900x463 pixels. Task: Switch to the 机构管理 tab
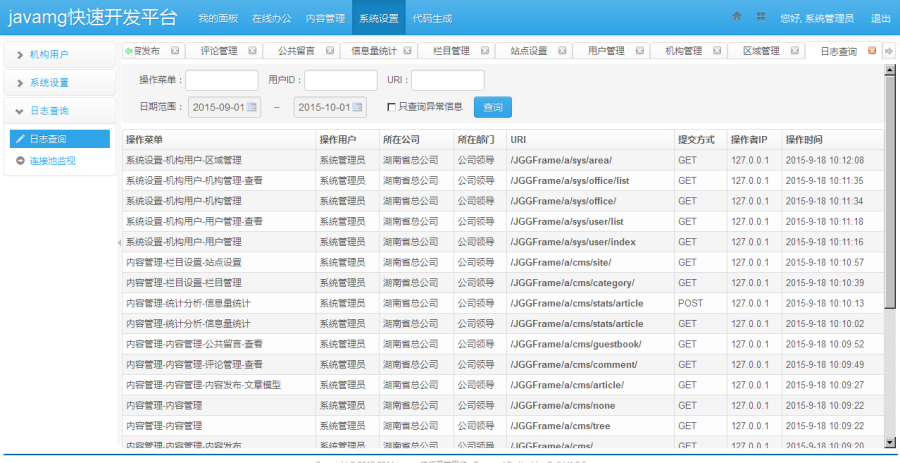pyautogui.click(x=684, y=50)
